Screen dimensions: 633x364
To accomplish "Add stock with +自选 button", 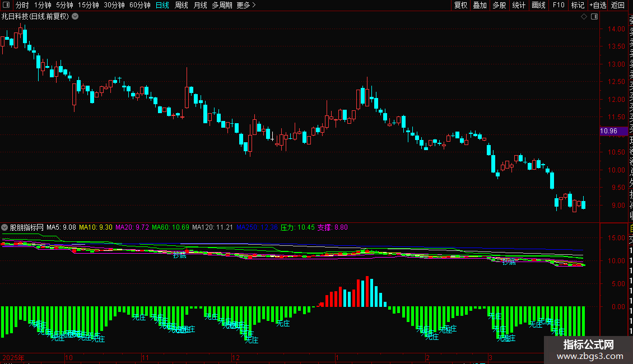I will 598,5.
